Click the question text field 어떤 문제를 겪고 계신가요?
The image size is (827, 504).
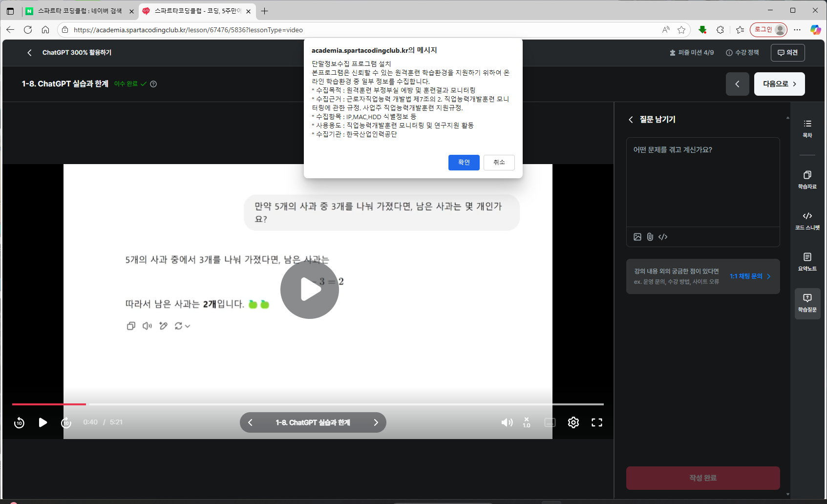703,182
